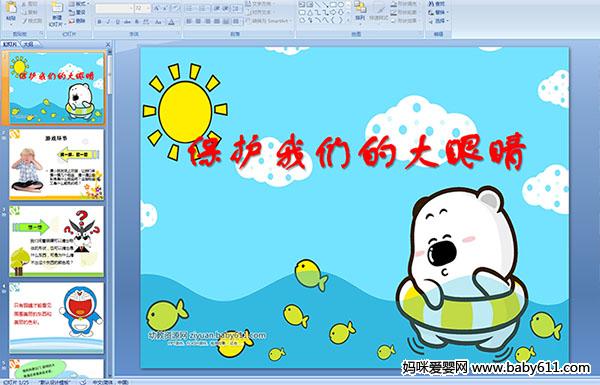Toggle italic formatting
The width and height of the screenshot is (600, 385).
[x=108, y=22]
